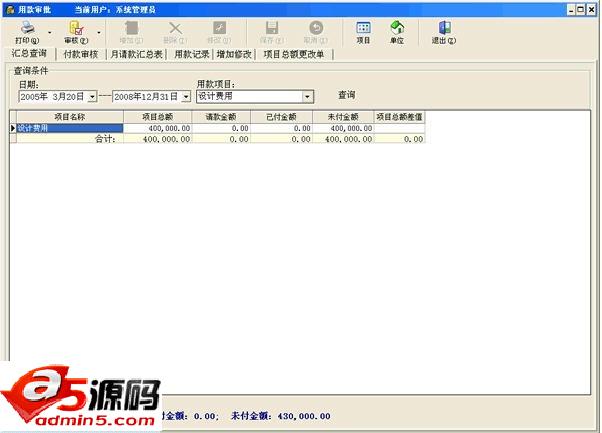
Task: Switch to the 付款审核 tab
Action: pyautogui.click(x=81, y=54)
